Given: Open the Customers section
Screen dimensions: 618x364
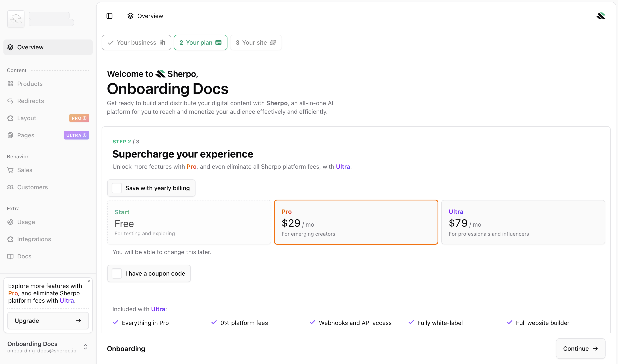Looking at the screenshot, I should 32,187.
